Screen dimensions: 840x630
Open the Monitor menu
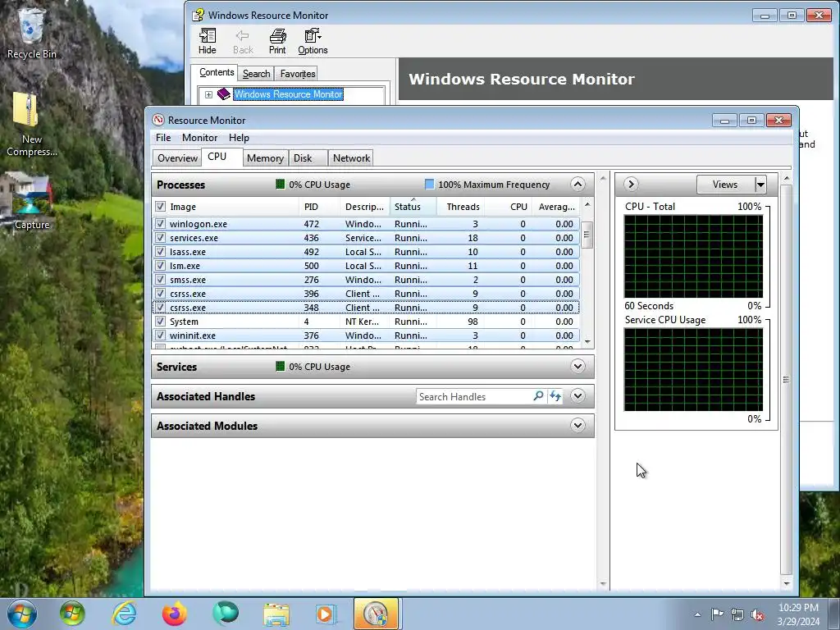point(200,138)
